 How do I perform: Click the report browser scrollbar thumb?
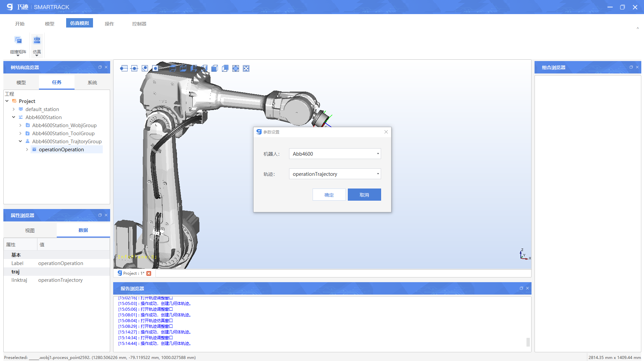pos(528,342)
